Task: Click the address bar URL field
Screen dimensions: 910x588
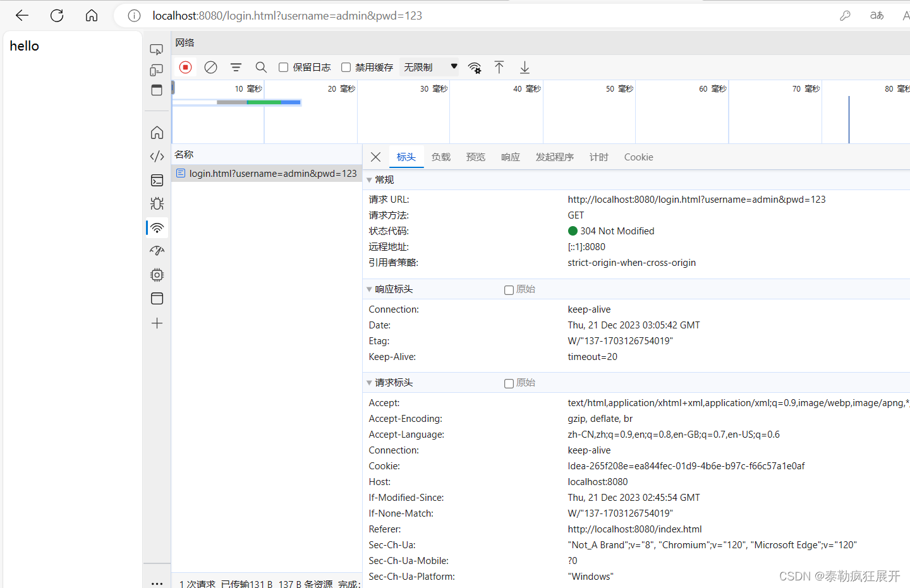Action: (x=288, y=16)
